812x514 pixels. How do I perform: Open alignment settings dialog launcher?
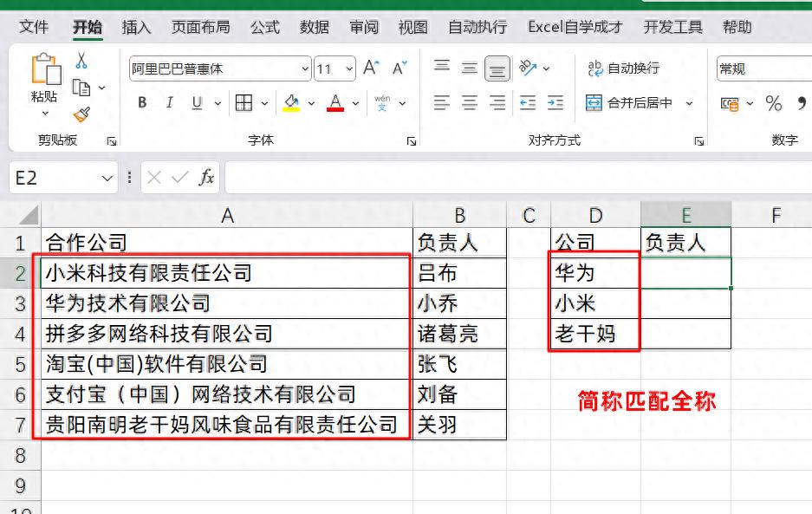tap(699, 141)
